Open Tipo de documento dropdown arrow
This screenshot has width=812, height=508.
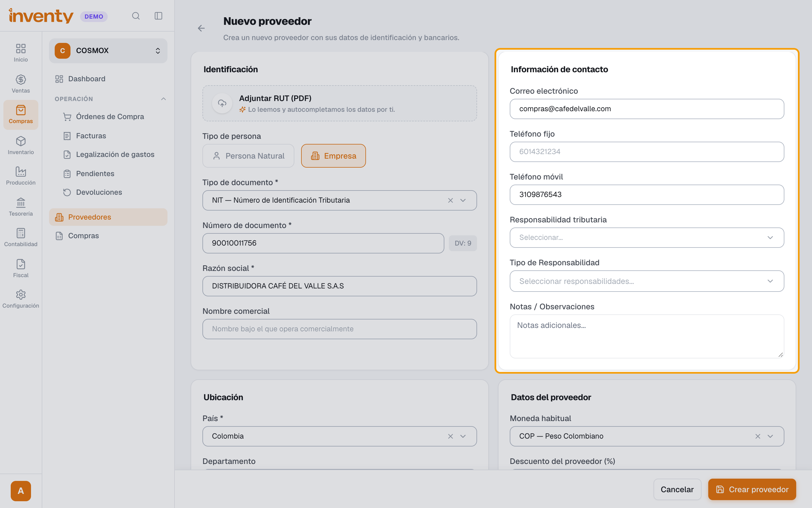click(463, 201)
